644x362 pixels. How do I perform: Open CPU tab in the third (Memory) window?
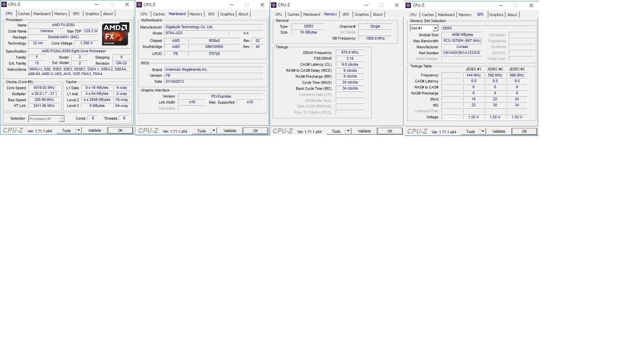[278, 14]
